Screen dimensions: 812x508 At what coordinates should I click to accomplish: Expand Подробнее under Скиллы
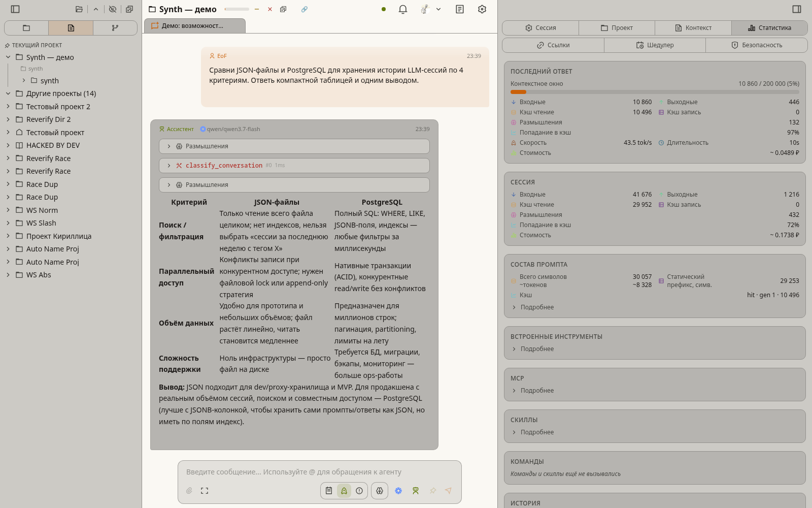532,432
